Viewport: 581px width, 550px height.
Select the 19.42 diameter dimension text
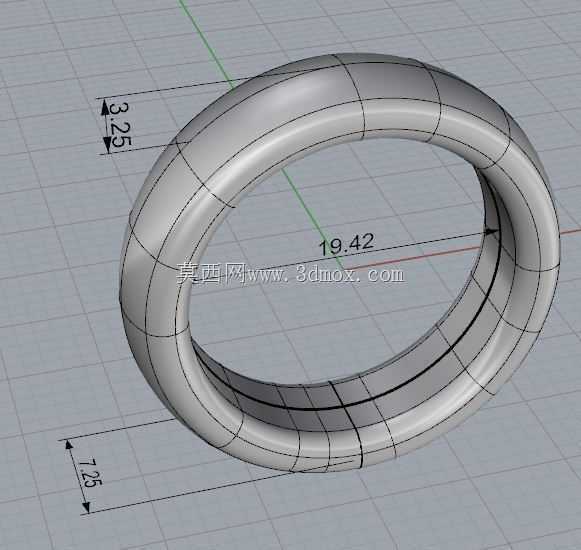pos(346,244)
